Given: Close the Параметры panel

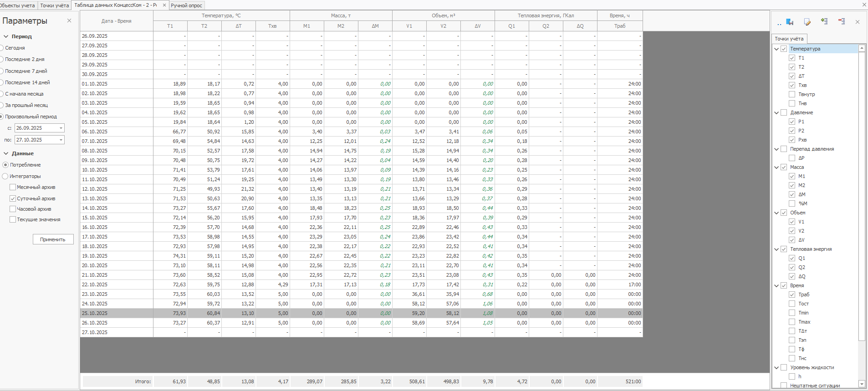Looking at the screenshot, I should (x=69, y=20).
